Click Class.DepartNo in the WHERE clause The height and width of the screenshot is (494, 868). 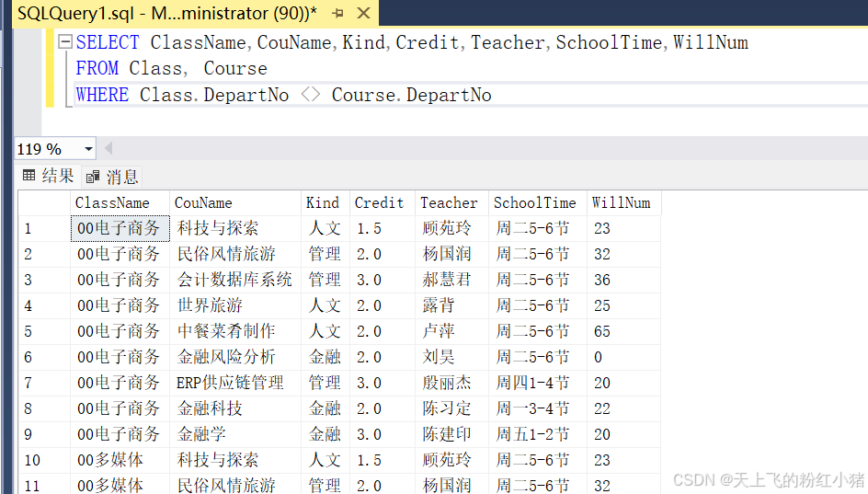[x=214, y=96]
